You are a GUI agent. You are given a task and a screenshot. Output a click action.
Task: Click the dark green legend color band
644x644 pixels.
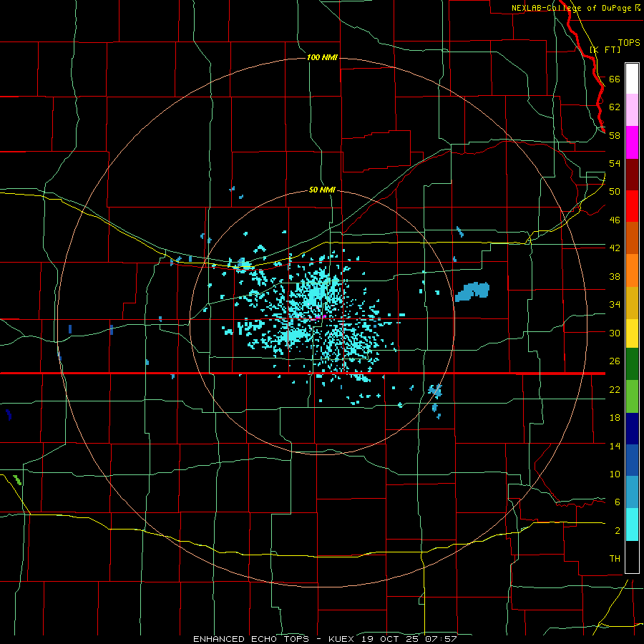click(x=632, y=364)
